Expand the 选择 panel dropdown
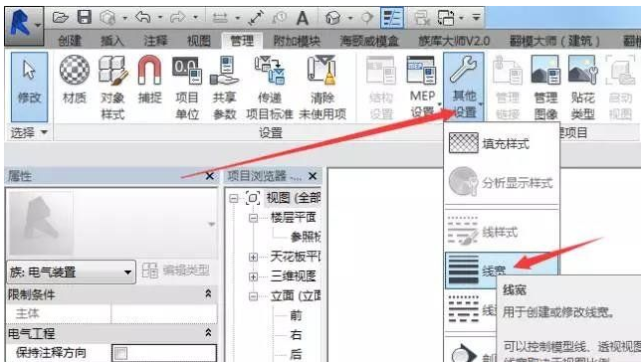 pos(29,132)
